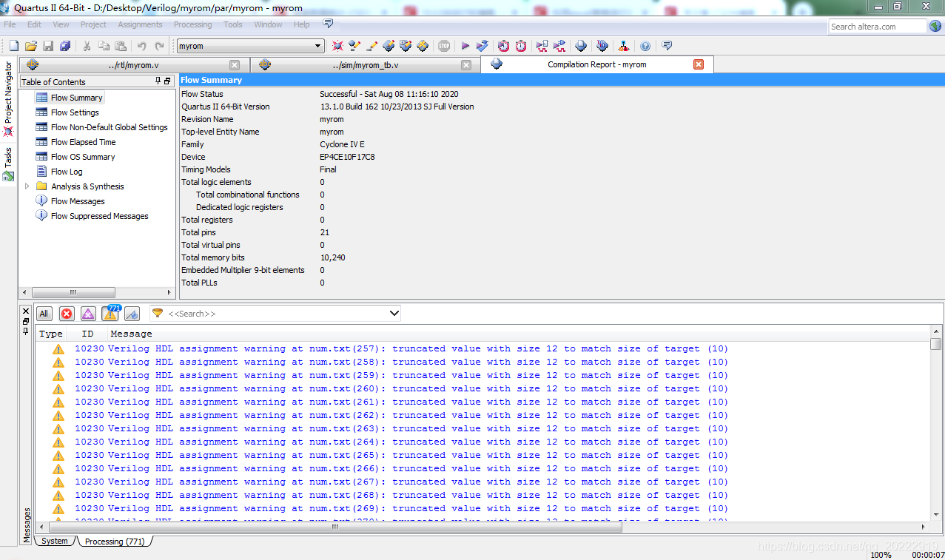Toggle the warnings filter showing 771
This screenshot has width=945, height=560.
click(110, 314)
